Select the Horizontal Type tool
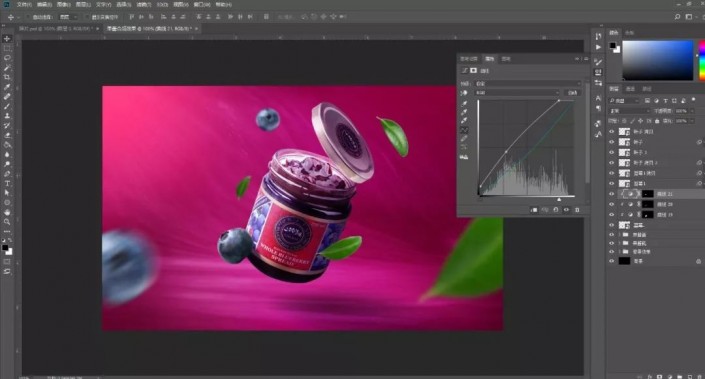 pyautogui.click(x=7, y=183)
